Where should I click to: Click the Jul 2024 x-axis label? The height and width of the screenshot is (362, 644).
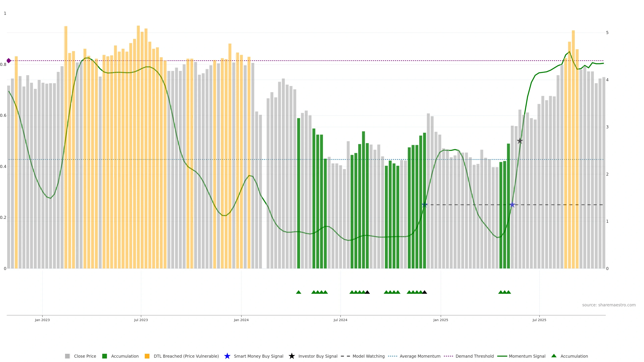click(340, 320)
